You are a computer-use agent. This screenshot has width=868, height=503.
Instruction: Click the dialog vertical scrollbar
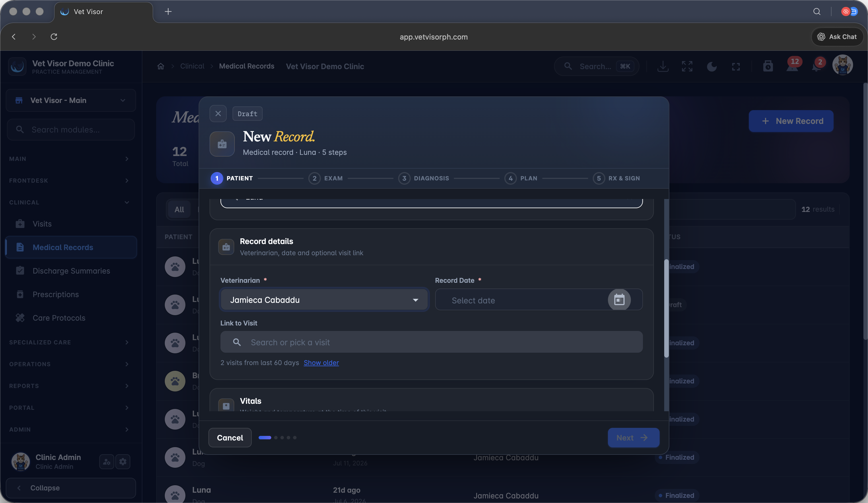666,308
